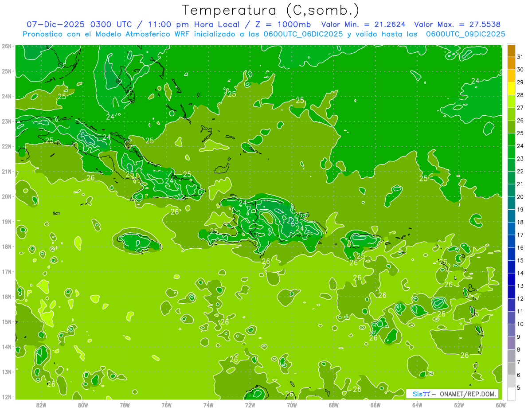
Task: Click the "14N" latitude axis label
Action: (x=7, y=347)
